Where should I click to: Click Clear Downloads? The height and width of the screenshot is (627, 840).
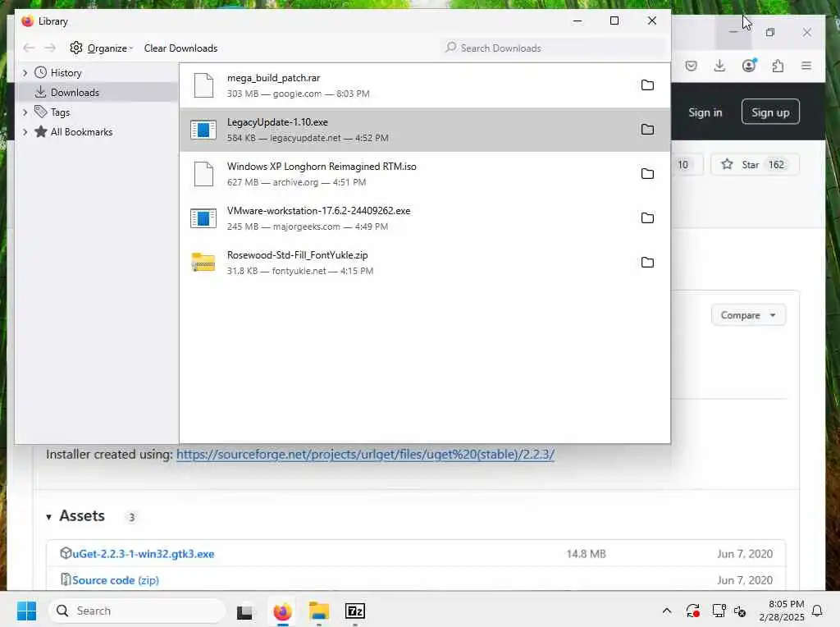coord(180,48)
